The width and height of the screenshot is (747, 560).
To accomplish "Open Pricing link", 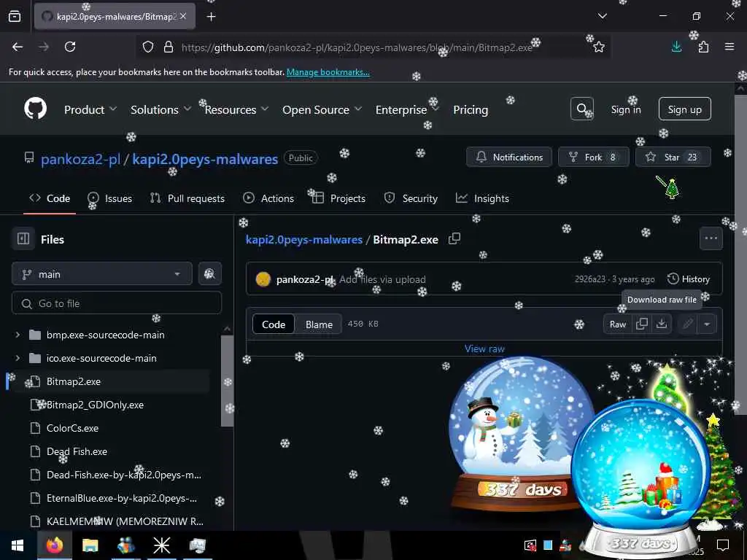I will pos(471,109).
